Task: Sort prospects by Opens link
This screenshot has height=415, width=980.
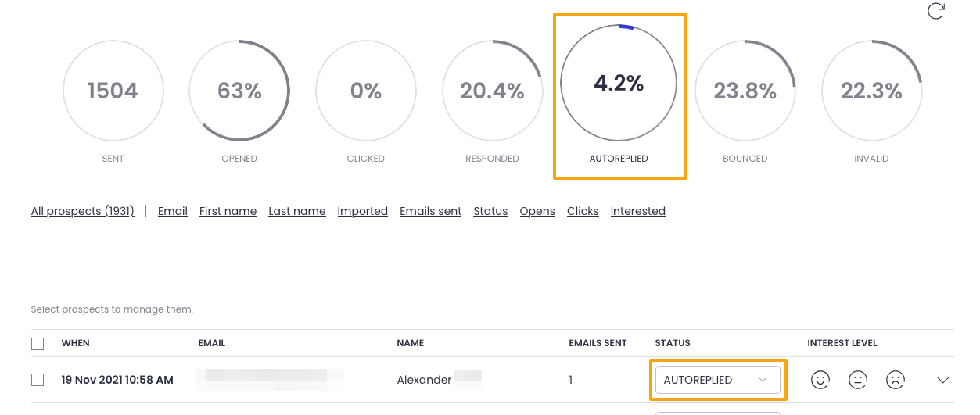Action: [537, 211]
